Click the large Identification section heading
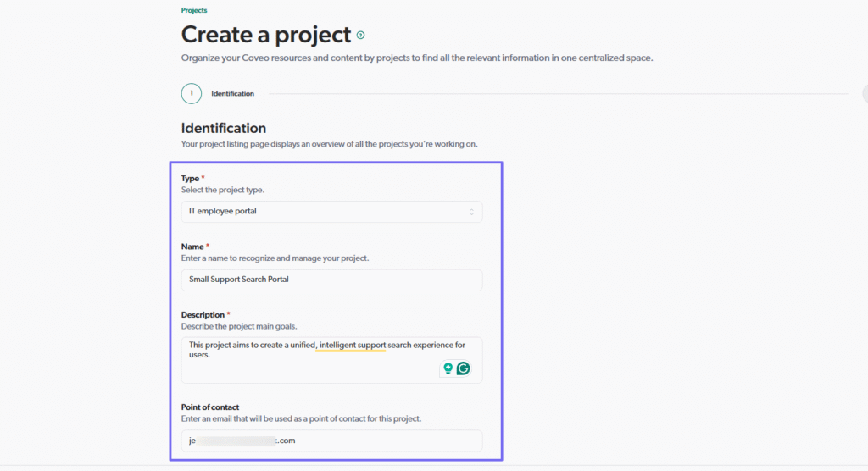 pos(223,128)
